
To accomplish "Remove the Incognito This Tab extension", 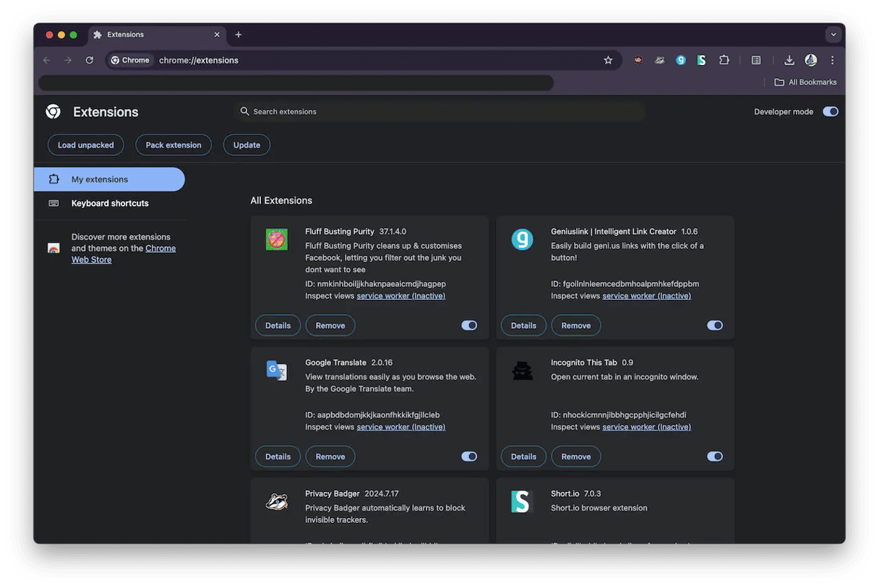I will 576,457.
